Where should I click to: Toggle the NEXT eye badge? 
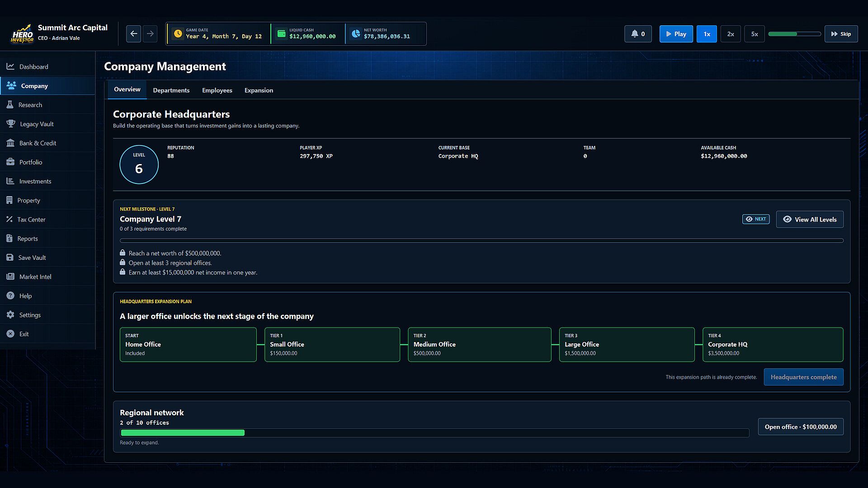coord(755,219)
